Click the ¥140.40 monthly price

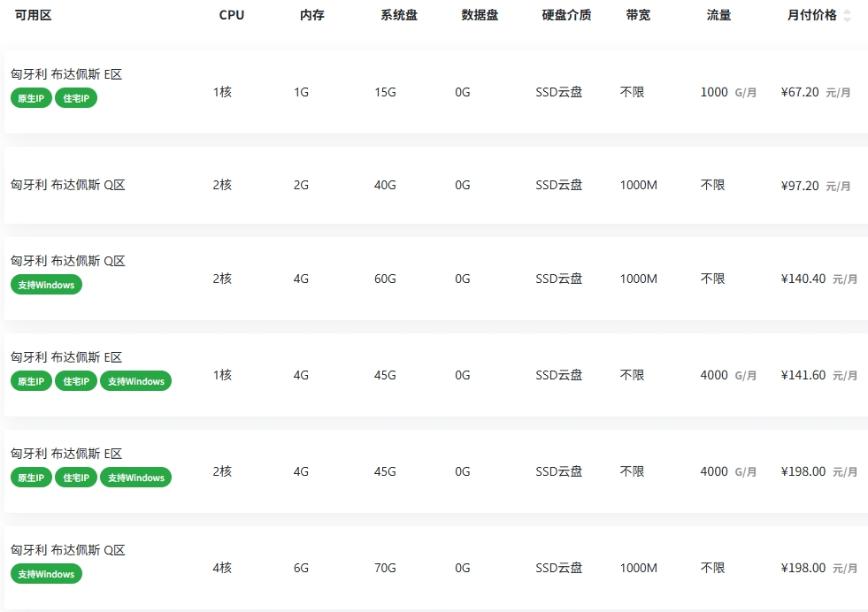tap(803, 279)
